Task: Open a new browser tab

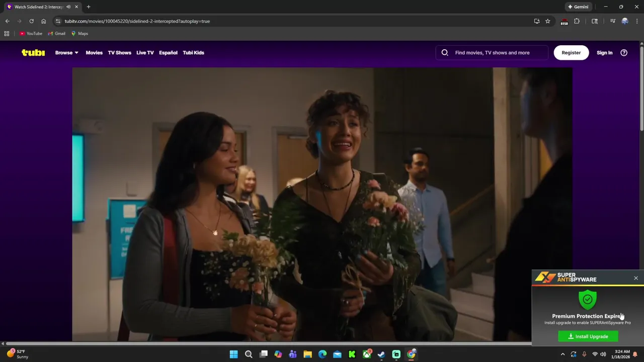Action: [x=89, y=7]
